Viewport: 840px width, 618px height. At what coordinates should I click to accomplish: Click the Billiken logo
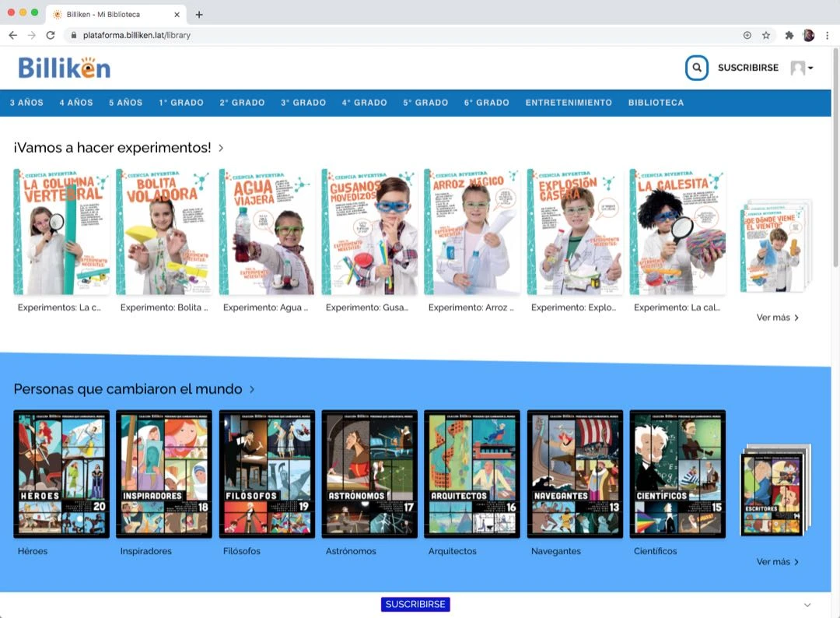click(x=65, y=68)
